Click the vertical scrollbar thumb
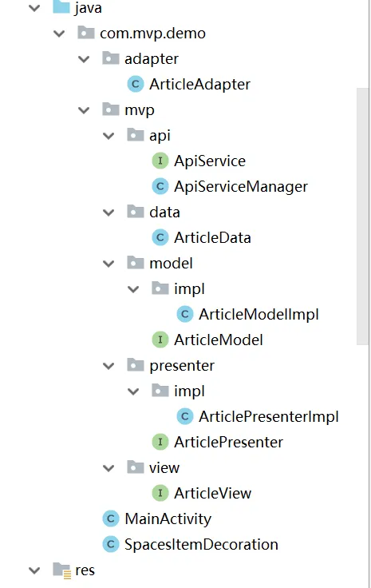The height and width of the screenshot is (588, 371). point(363,217)
